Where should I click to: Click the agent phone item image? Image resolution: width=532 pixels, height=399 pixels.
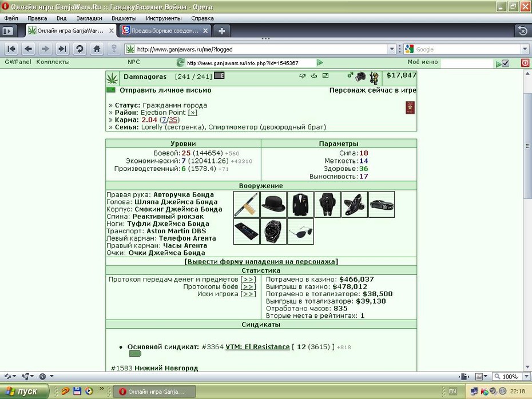coord(247,232)
